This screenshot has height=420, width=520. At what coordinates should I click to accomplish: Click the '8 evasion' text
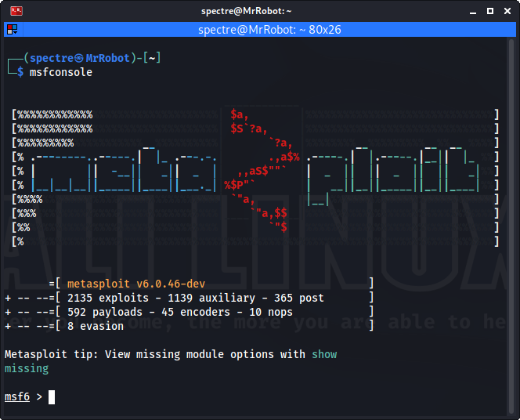click(x=96, y=326)
